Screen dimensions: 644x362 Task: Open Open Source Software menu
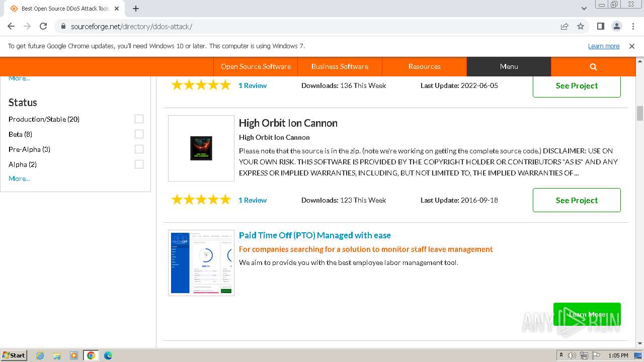(256, 66)
